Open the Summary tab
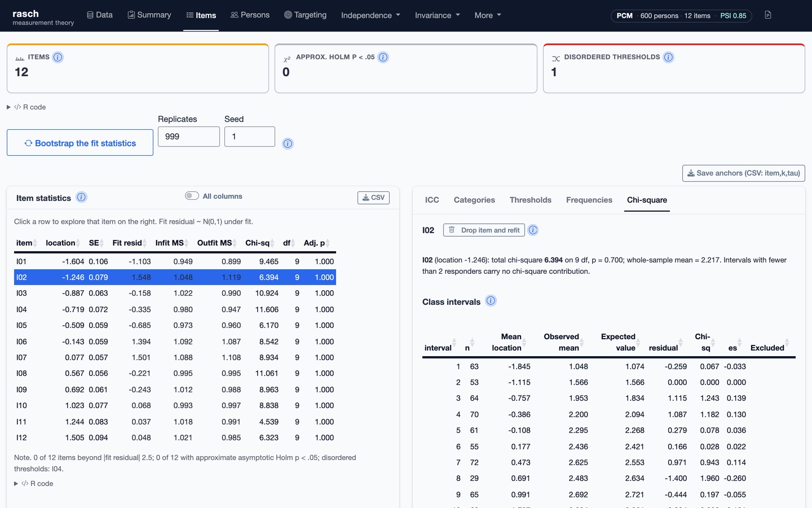 tap(149, 15)
